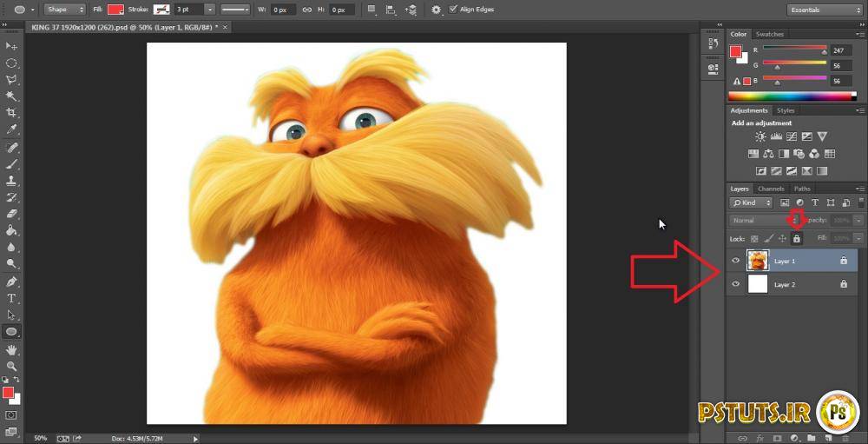Select the Magic Wand tool
Viewport: 868px width, 444px height.
pos(11,96)
